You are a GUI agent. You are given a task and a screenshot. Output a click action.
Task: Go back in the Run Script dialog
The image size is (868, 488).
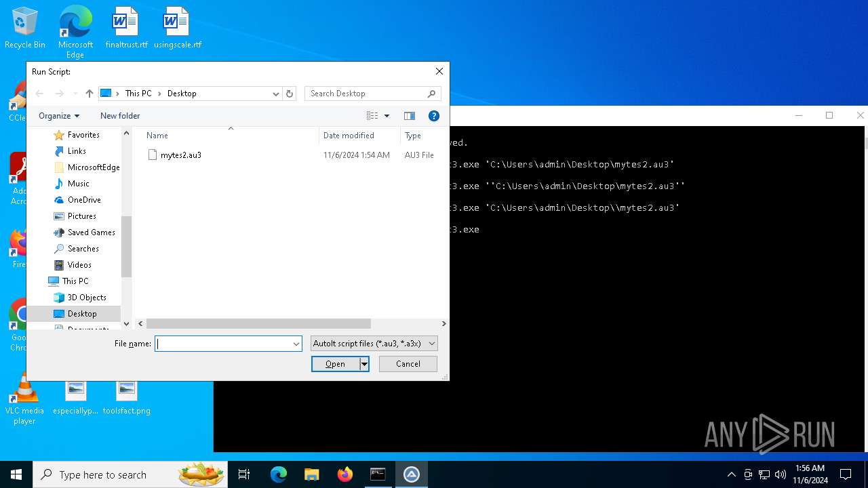(x=39, y=94)
